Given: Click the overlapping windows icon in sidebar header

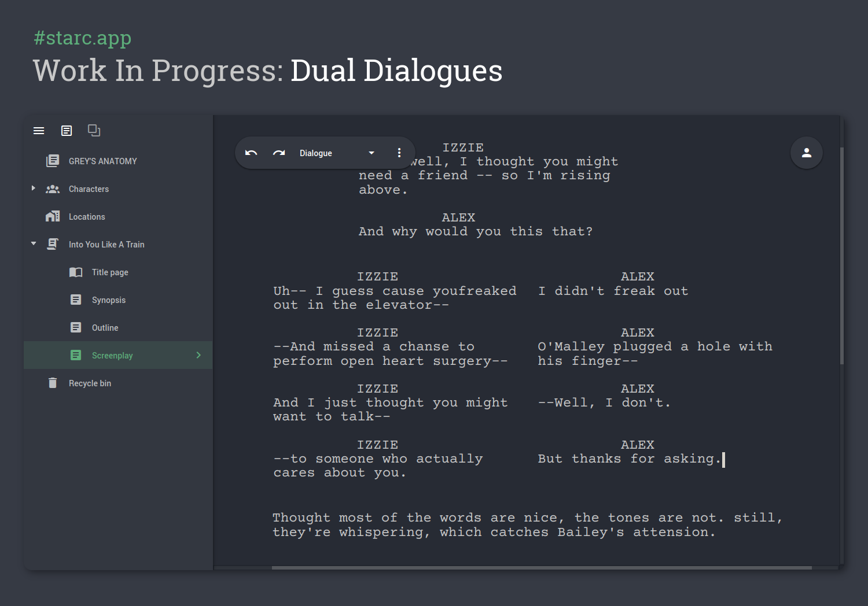Looking at the screenshot, I should tap(94, 130).
